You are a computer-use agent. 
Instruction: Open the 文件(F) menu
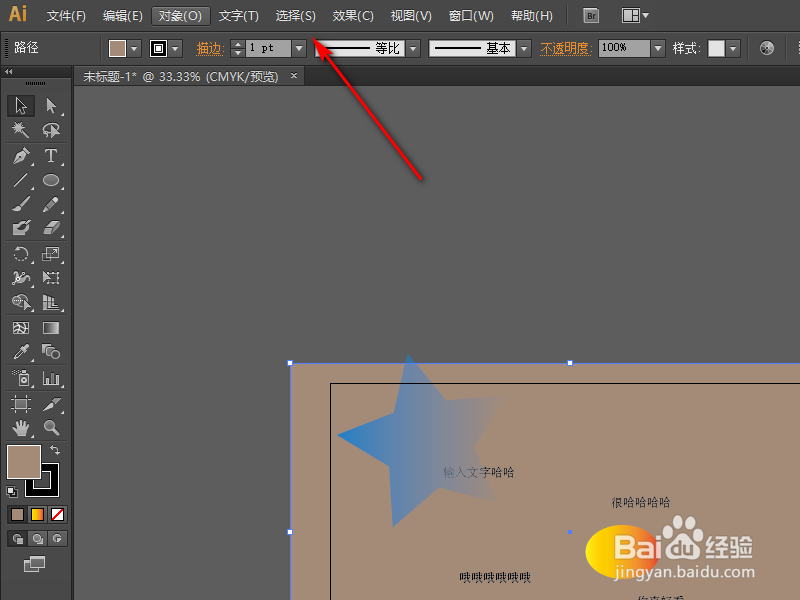[x=66, y=16]
